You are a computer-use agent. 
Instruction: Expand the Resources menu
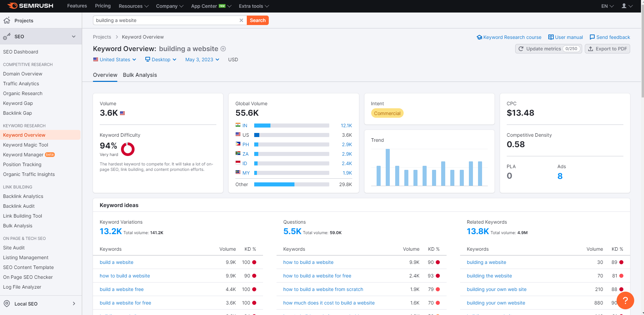tap(134, 6)
